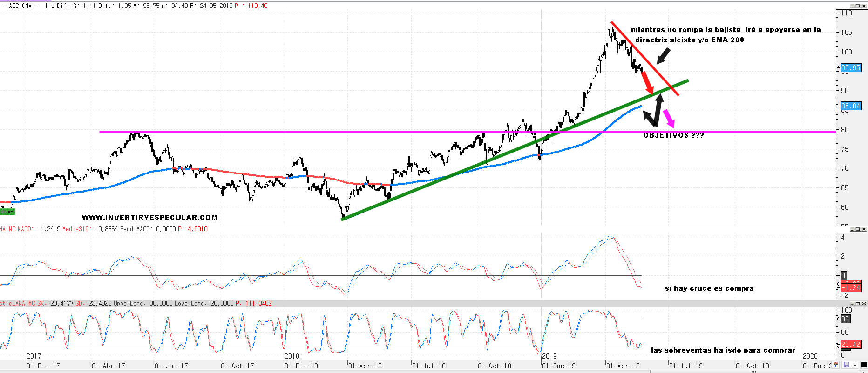Click the save floppy disk icon
This screenshot has height=373, width=868.
pyautogui.click(x=846, y=365)
